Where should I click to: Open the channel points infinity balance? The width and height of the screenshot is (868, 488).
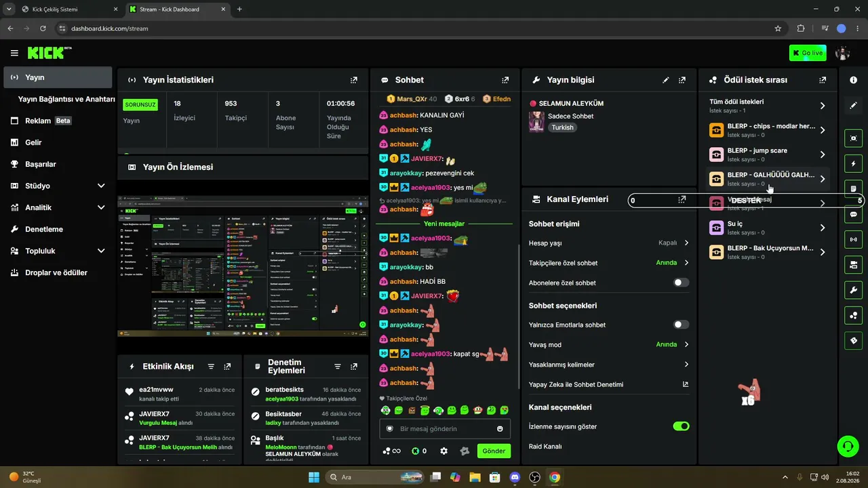pyautogui.click(x=392, y=451)
